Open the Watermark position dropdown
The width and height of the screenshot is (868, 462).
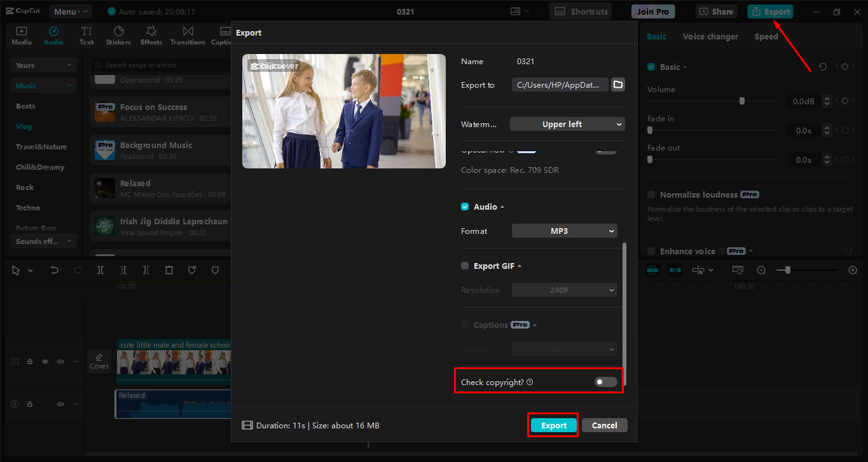(567, 123)
